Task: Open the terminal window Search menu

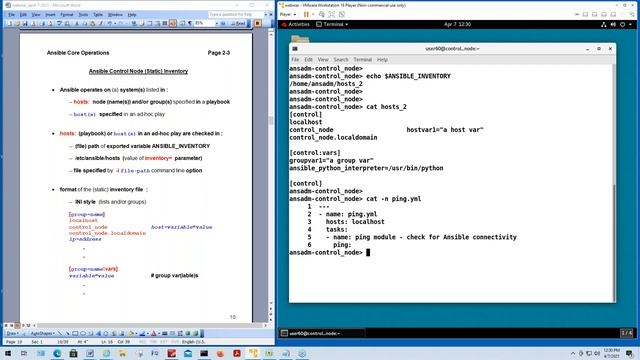Action: tap(341, 60)
